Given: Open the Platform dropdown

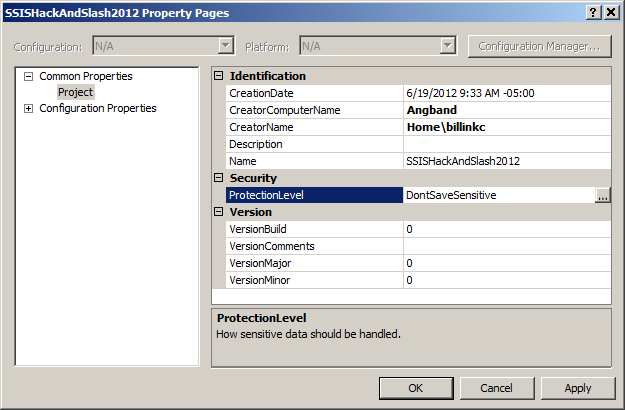Looking at the screenshot, I should [x=448, y=45].
